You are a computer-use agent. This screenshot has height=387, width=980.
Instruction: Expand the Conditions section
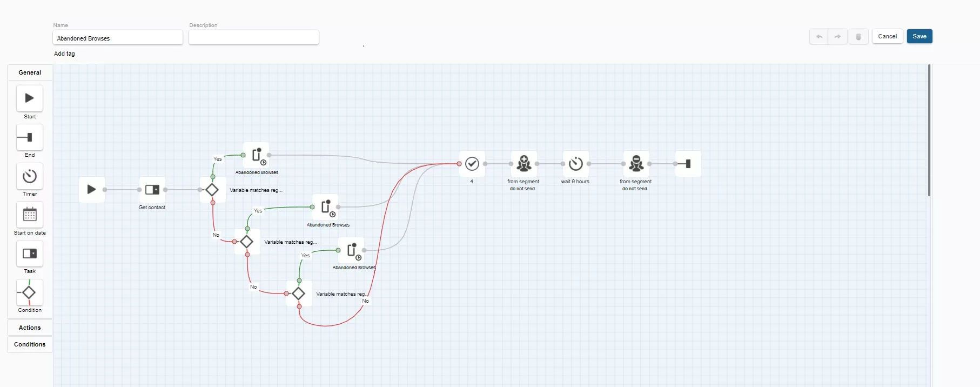(x=30, y=344)
